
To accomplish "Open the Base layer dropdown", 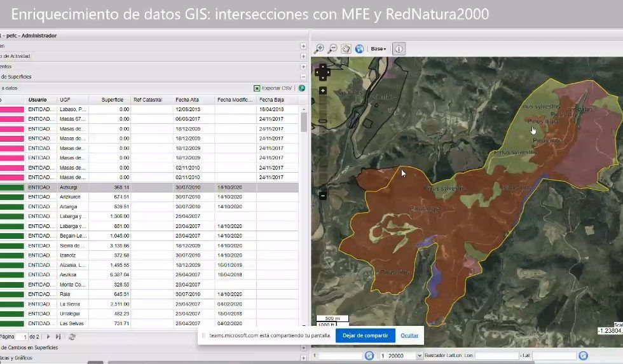I will point(378,49).
